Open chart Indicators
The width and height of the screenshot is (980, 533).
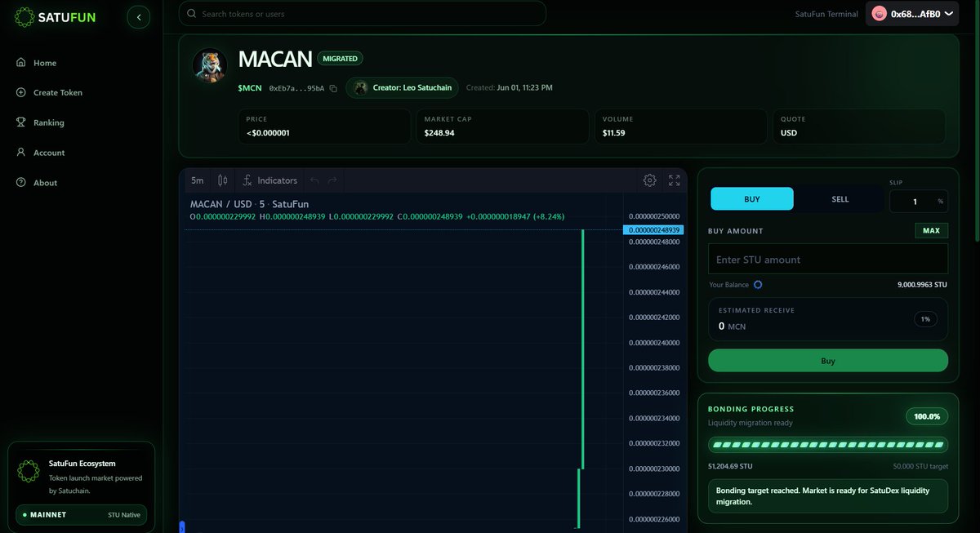tap(270, 180)
